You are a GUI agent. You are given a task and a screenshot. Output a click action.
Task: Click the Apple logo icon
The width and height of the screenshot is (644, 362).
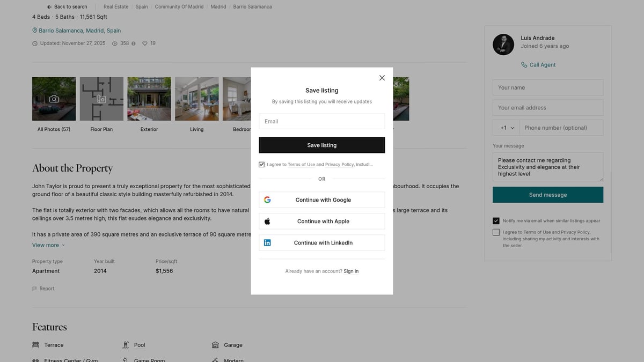pyautogui.click(x=267, y=221)
